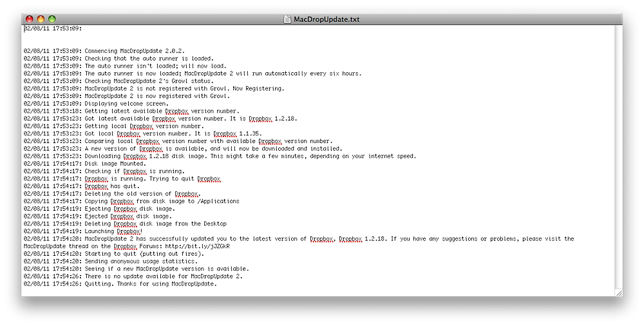Click the line 'Commencing MacDropUpdate 2.0.2.'
The width and height of the screenshot is (644, 326).
[x=104, y=51]
